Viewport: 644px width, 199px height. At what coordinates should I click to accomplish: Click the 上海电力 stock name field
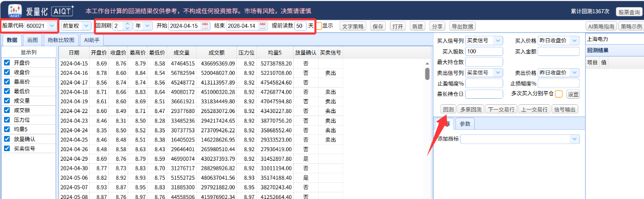click(615, 39)
